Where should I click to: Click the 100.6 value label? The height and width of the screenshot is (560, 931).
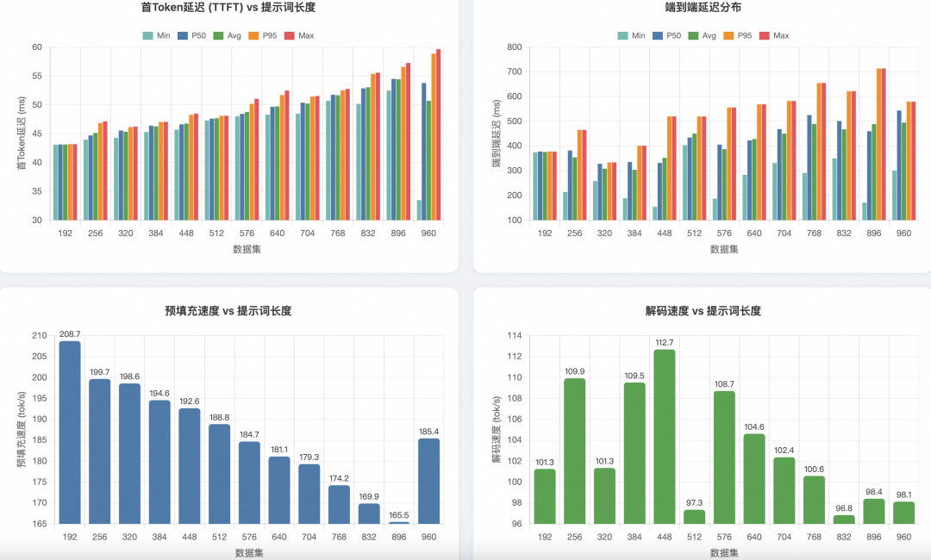(814, 470)
